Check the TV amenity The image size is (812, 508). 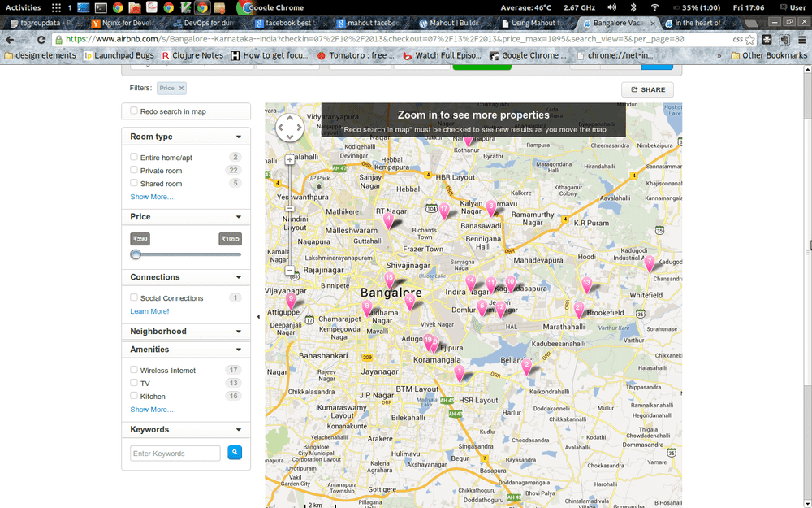point(134,383)
